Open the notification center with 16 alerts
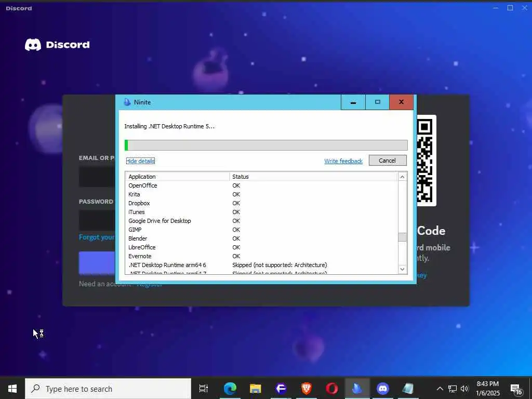532x399 pixels. pos(516,390)
